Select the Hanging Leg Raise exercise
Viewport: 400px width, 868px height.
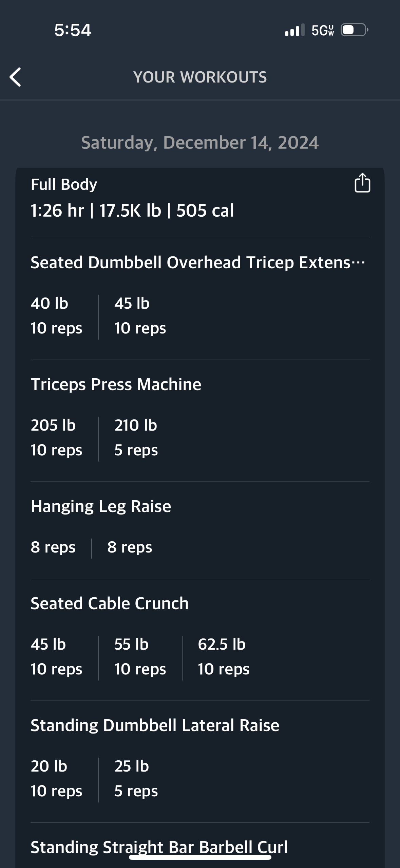coord(101,506)
